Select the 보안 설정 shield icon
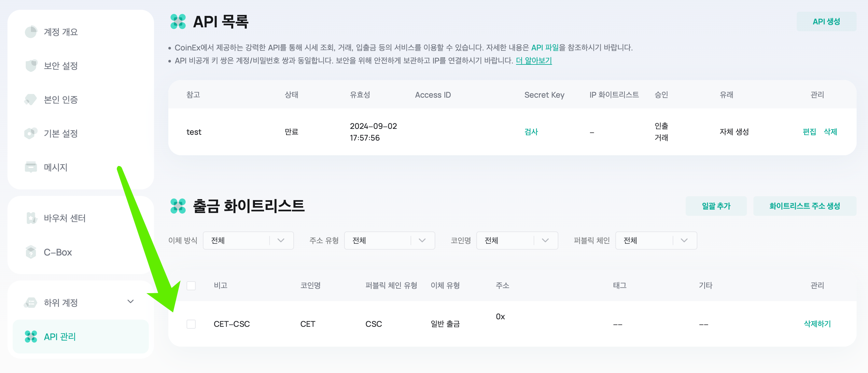This screenshot has width=868, height=373. point(31,66)
